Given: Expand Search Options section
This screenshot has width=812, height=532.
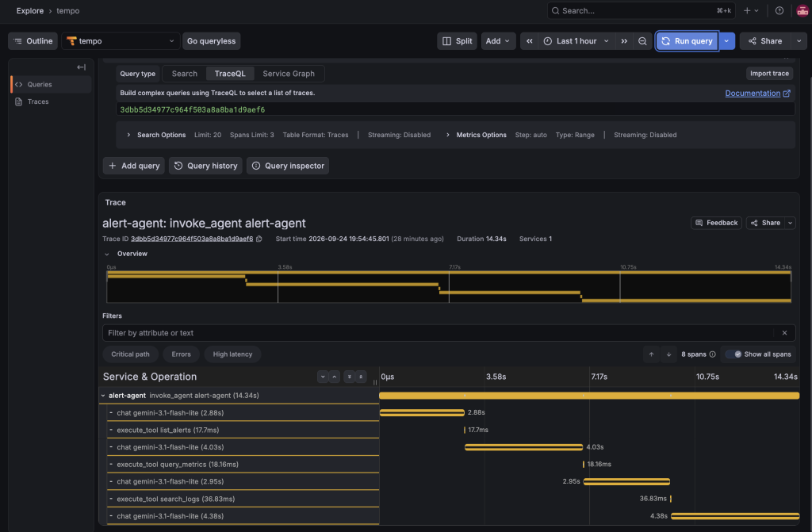Looking at the screenshot, I should pos(156,135).
